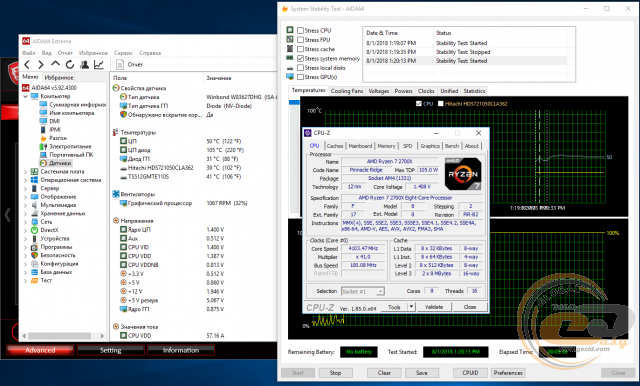Viewport: 640px width, 386px height.
Task: Expand the Сервер tree node
Action: point(25,189)
